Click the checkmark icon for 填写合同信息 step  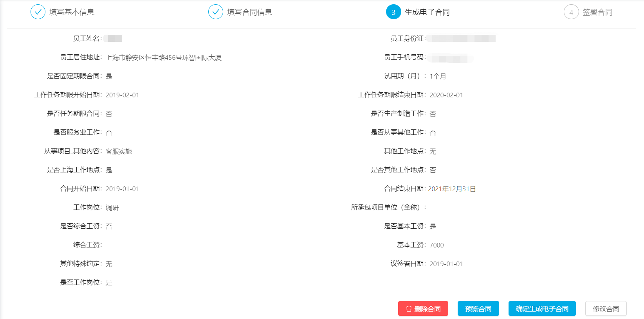coord(216,12)
